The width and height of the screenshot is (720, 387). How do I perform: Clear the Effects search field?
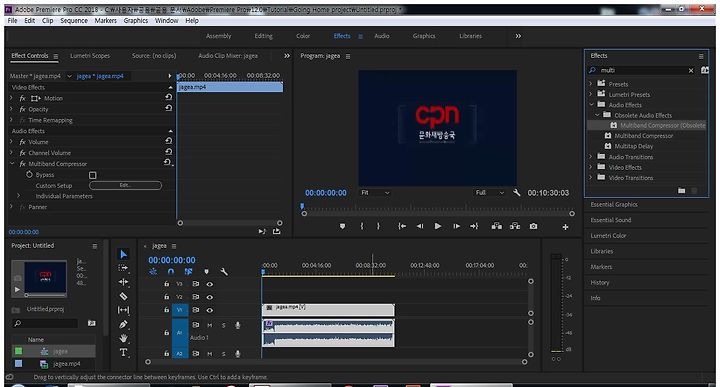coord(691,70)
